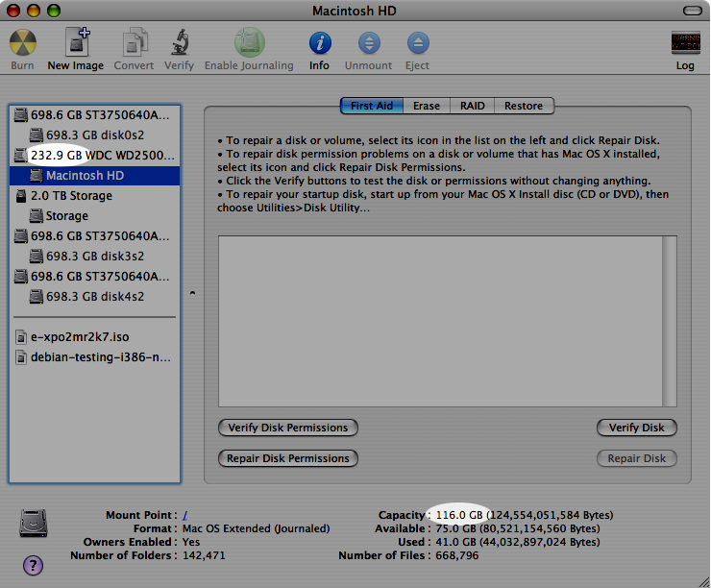Click the disk4s2 volume icon
Viewport: 711px width, 588px height.
pyautogui.click(x=37, y=297)
